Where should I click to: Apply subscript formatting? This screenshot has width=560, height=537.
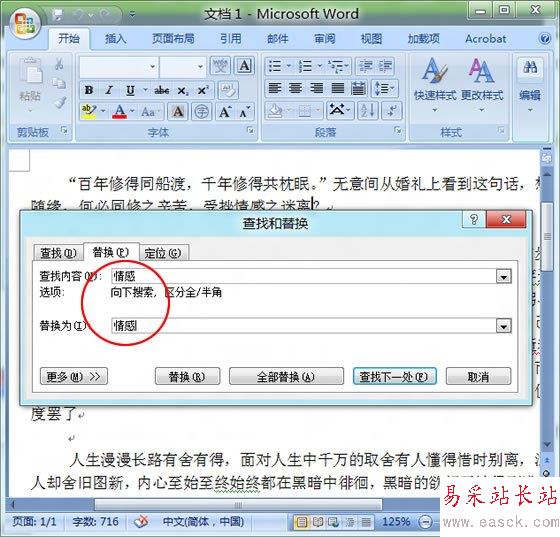183,90
